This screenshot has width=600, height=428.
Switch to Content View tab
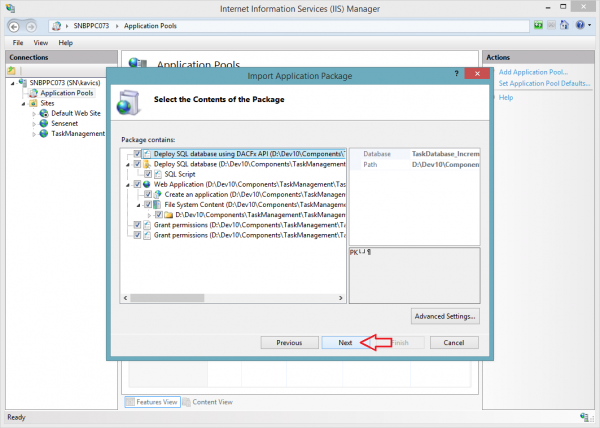208,402
